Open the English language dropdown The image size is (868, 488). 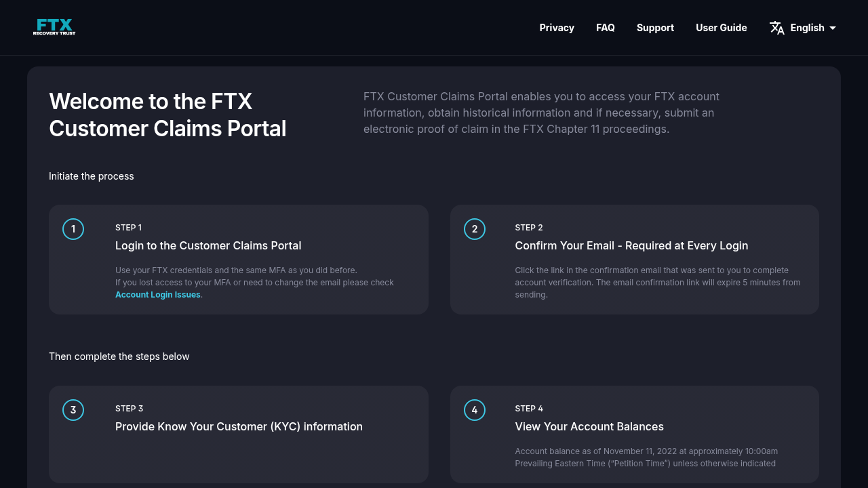pyautogui.click(x=803, y=28)
